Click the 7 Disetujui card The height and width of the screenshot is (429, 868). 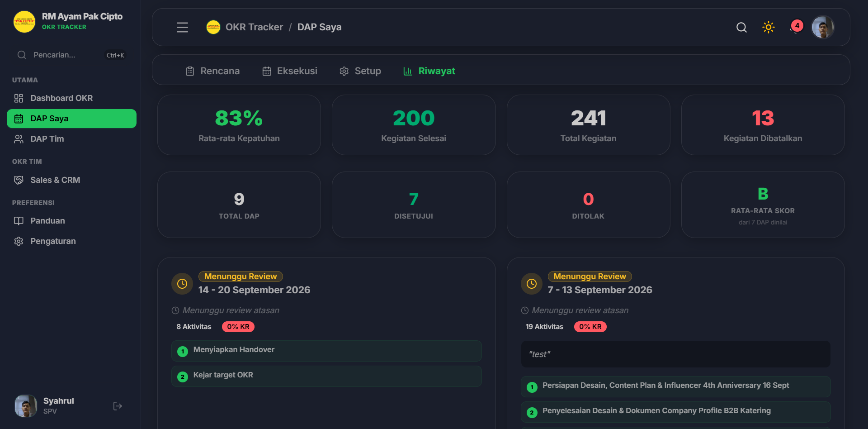click(414, 205)
